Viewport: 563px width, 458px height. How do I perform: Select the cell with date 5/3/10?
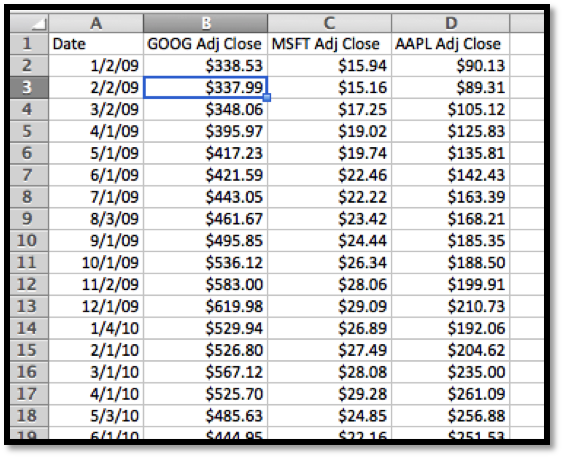[x=96, y=416]
